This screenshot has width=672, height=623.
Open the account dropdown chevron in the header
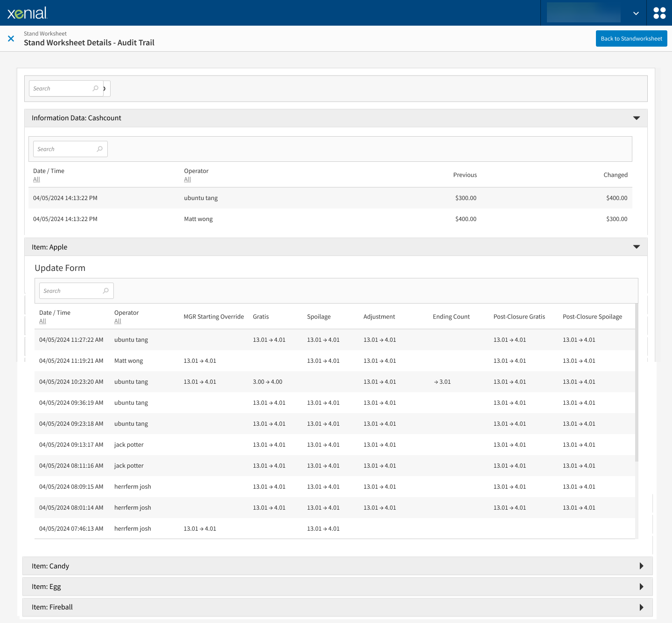(x=636, y=13)
